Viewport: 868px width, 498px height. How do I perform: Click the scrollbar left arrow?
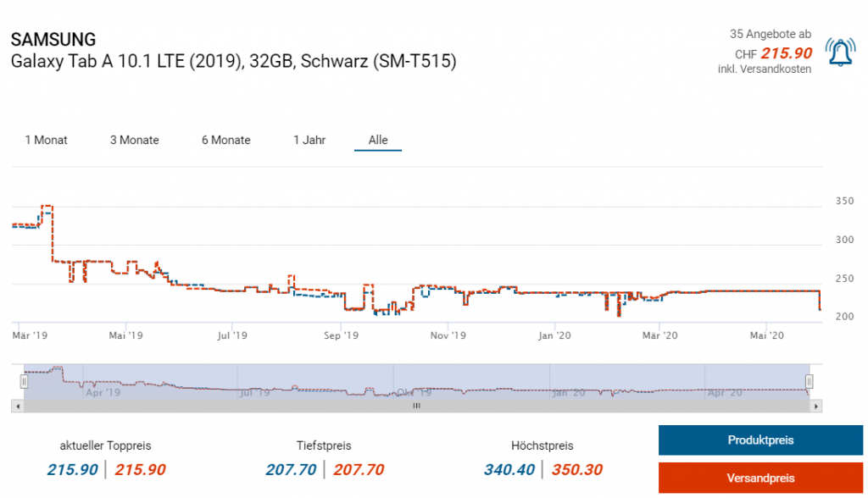[x=18, y=407]
